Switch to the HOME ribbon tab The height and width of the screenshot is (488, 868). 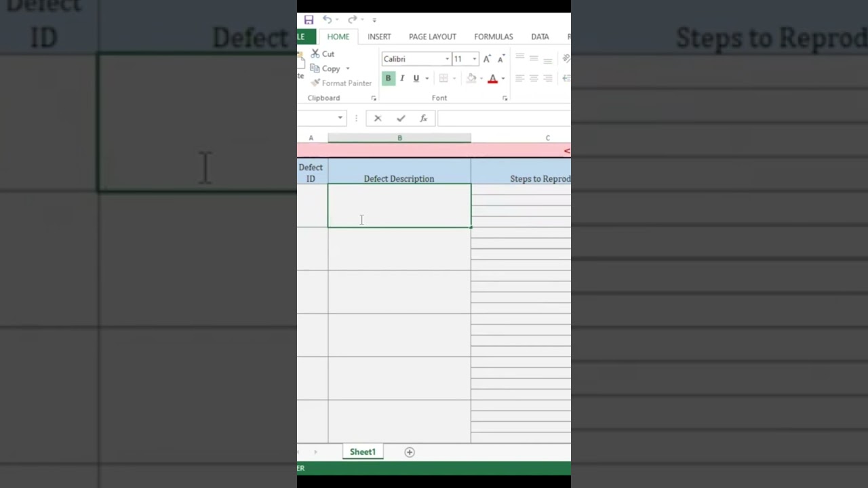coord(338,37)
